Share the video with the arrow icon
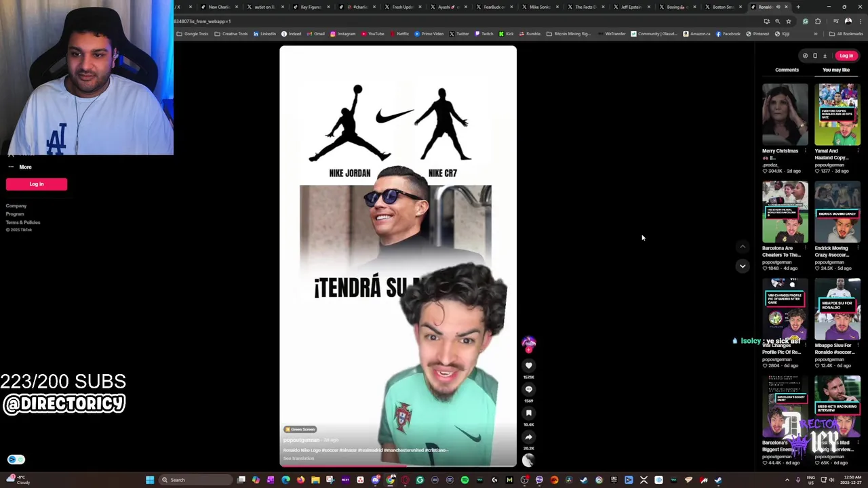The height and width of the screenshot is (488, 868). click(x=529, y=437)
